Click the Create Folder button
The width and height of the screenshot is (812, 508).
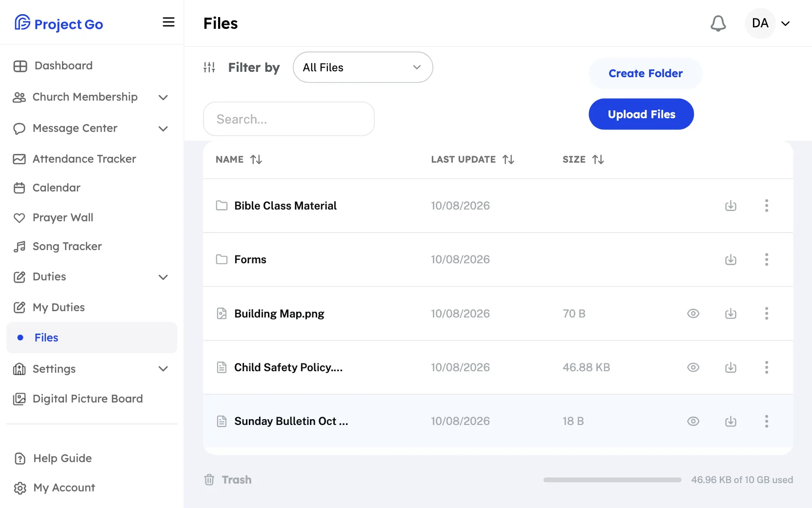pyautogui.click(x=646, y=73)
